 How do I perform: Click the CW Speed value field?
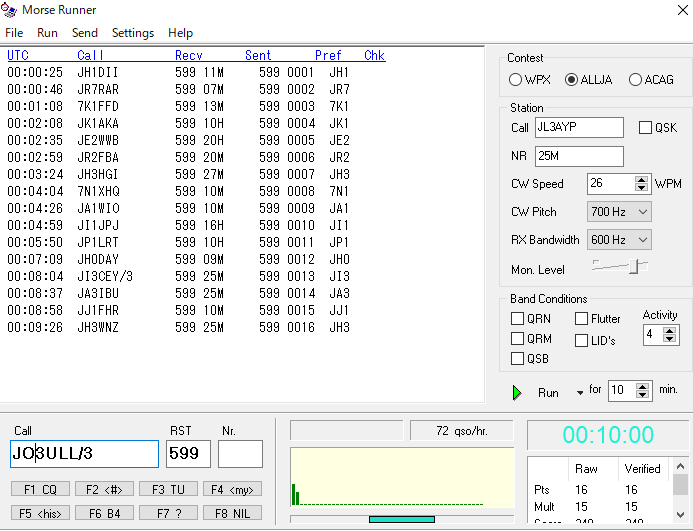tap(611, 183)
